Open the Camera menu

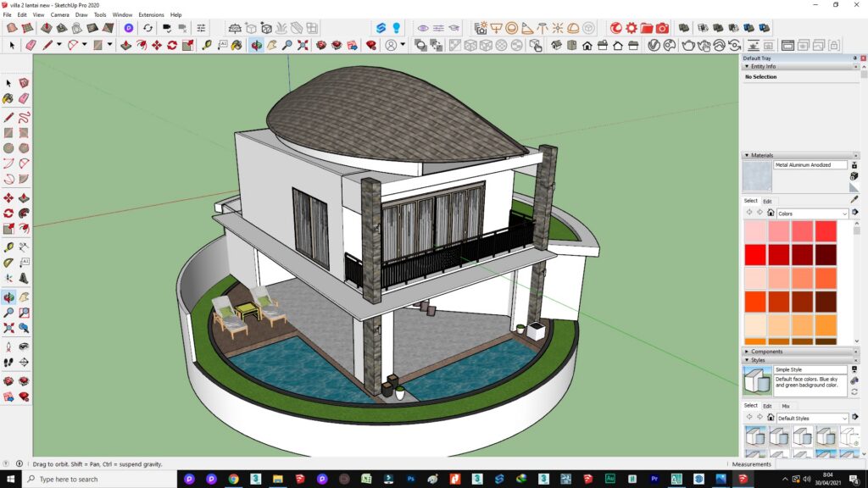60,15
